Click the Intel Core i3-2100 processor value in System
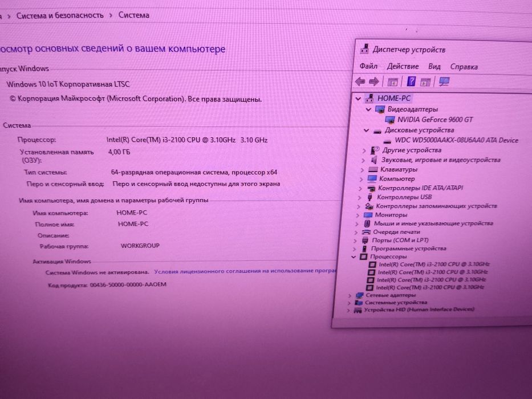 pos(187,140)
